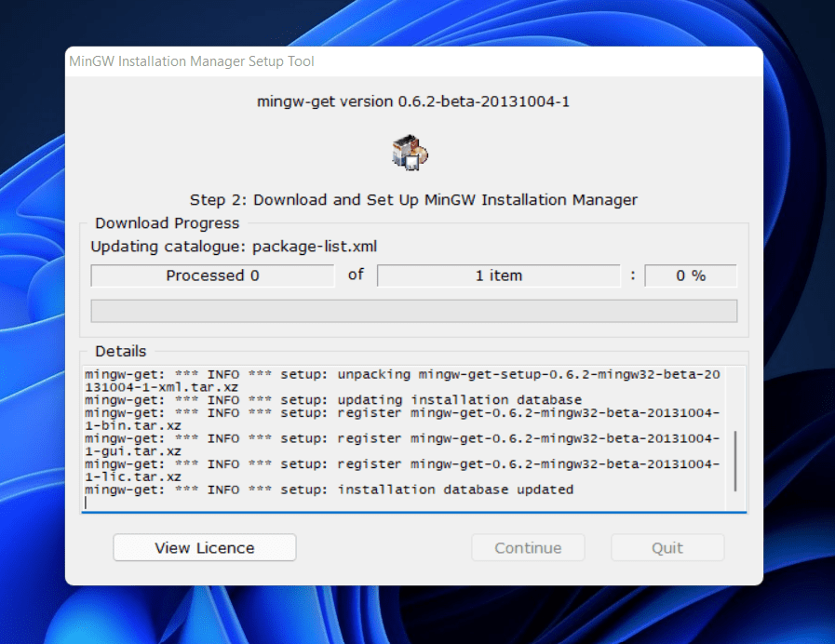This screenshot has height=644, width=835.
Task: Click the 1 item counter field
Action: pyautogui.click(x=498, y=275)
